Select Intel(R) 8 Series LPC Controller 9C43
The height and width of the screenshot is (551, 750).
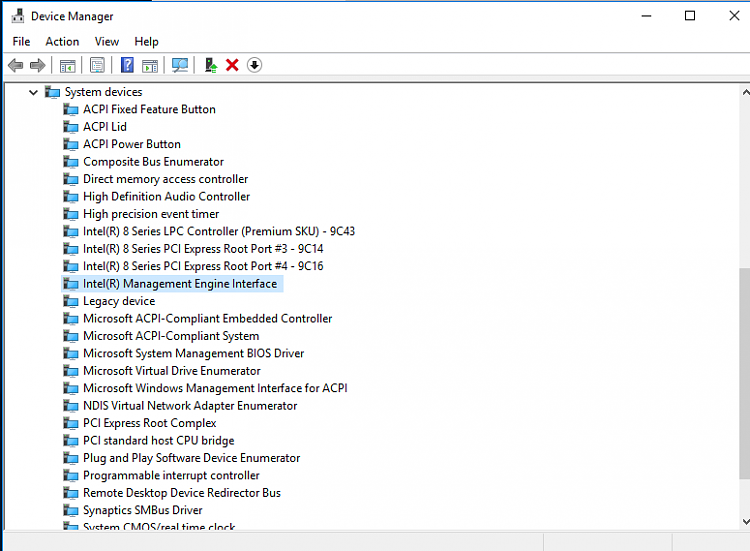coord(219,231)
